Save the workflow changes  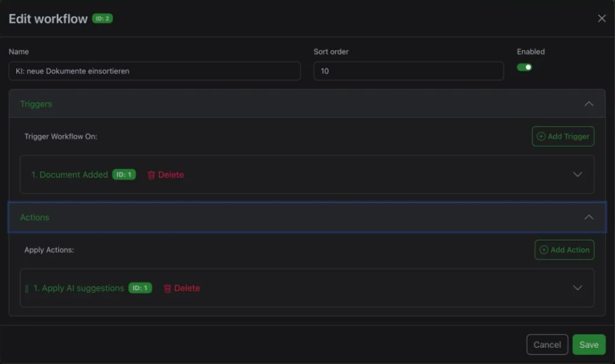(589, 344)
